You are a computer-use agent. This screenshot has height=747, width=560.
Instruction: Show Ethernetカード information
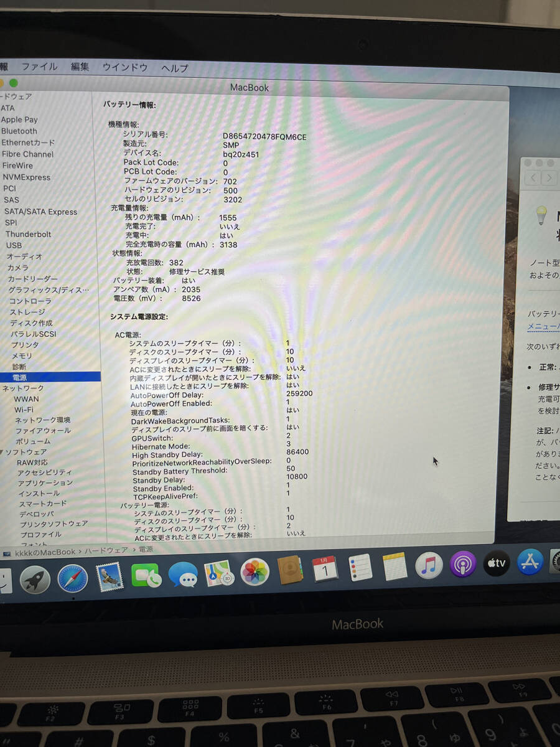tap(28, 143)
